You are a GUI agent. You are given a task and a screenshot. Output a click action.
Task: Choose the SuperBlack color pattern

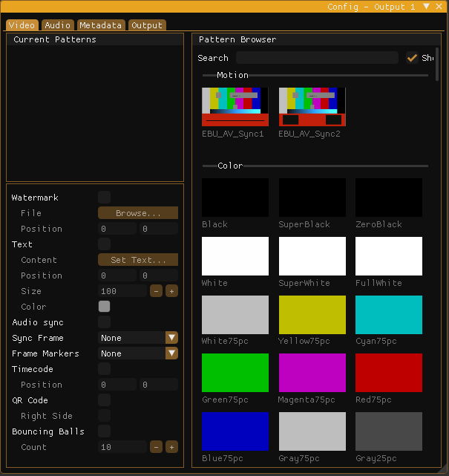coord(312,198)
